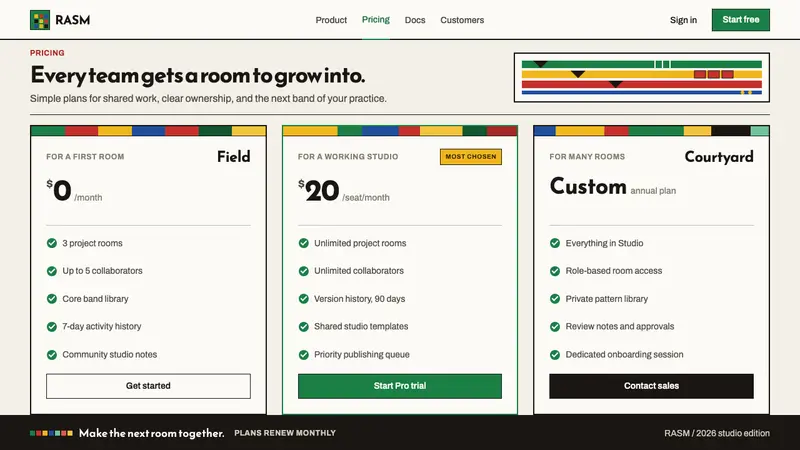
Task: Click the check icon beside Priority publishing queue
Action: pyautogui.click(x=304, y=354)
